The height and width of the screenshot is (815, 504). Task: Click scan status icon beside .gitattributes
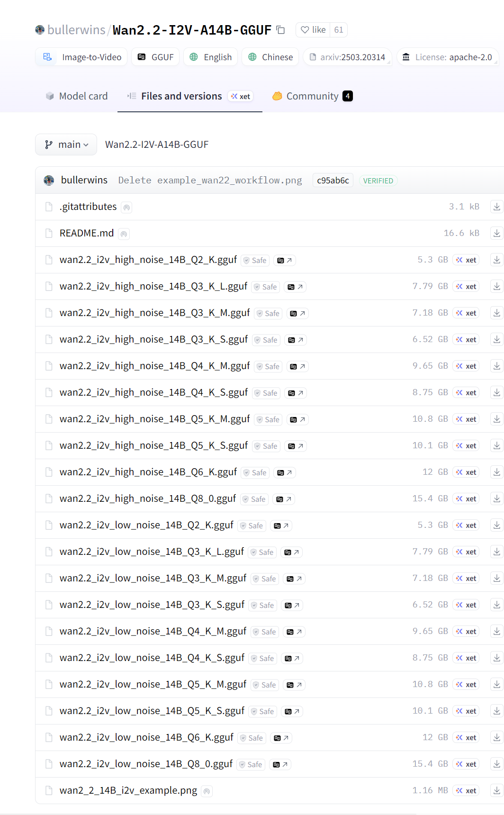[126, 208]
